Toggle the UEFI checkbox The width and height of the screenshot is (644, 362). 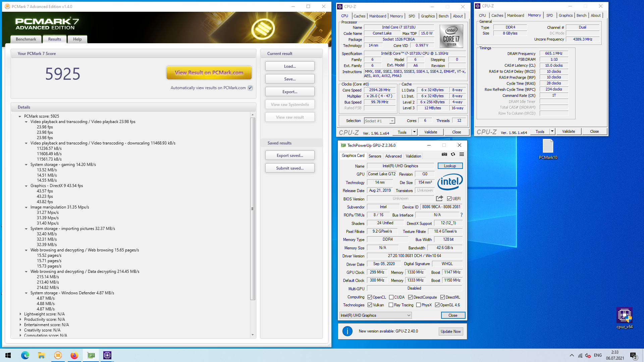click(x=449, y=198)
